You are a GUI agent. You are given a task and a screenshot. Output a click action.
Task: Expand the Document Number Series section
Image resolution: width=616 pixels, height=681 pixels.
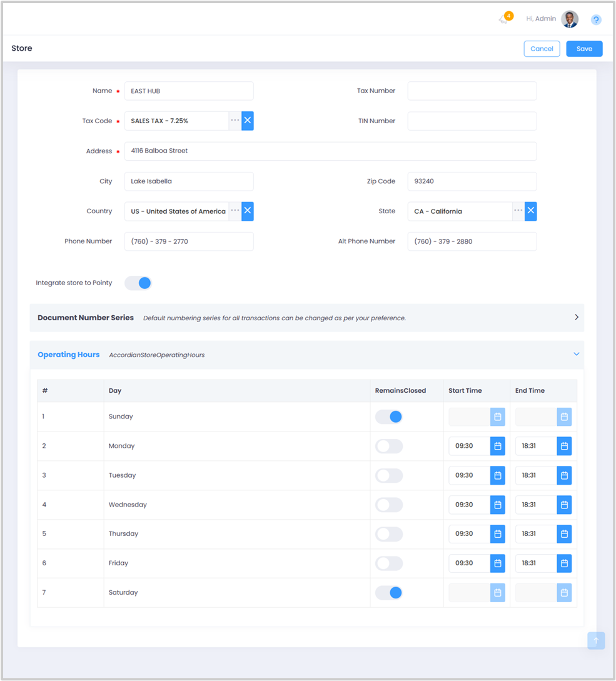click(x=576, y=318)
